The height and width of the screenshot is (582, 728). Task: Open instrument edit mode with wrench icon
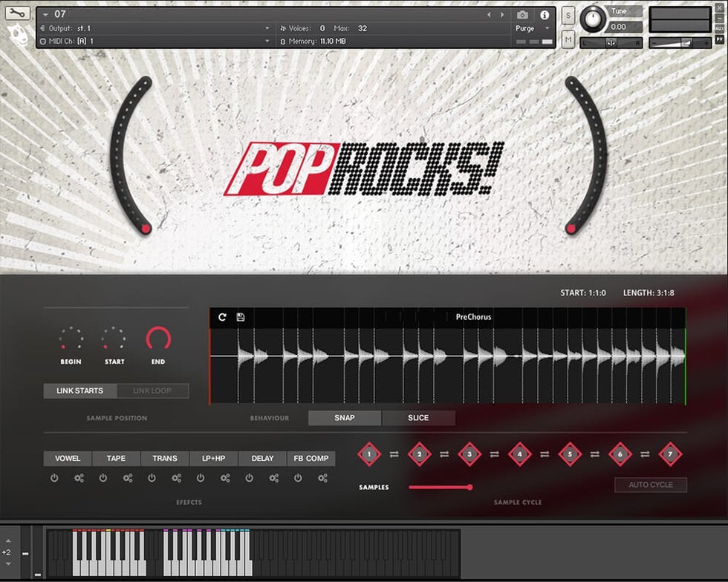tap(18, 13)
